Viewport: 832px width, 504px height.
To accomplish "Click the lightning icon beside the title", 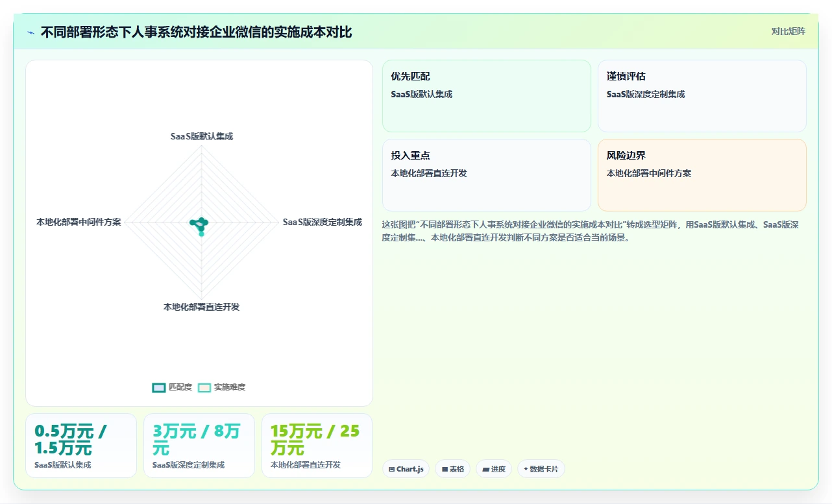I will coord(31,32).
